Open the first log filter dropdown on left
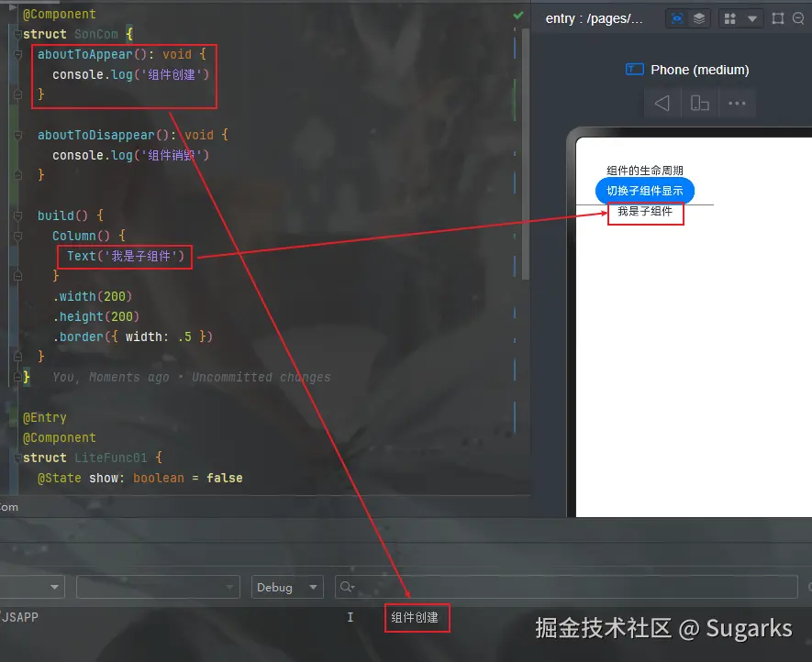Screen dimensions: 812x662 coord(31,587)
